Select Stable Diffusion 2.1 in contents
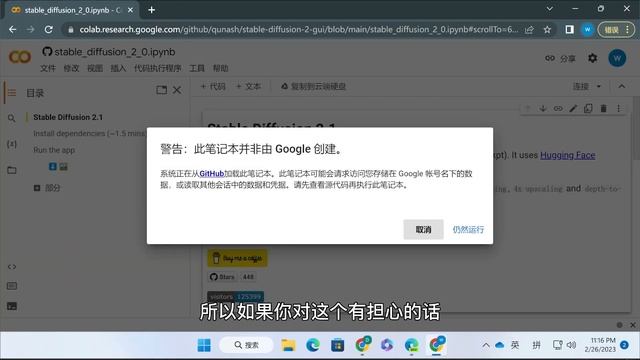The width and height of the screenshot is (640, 360). 68,117
